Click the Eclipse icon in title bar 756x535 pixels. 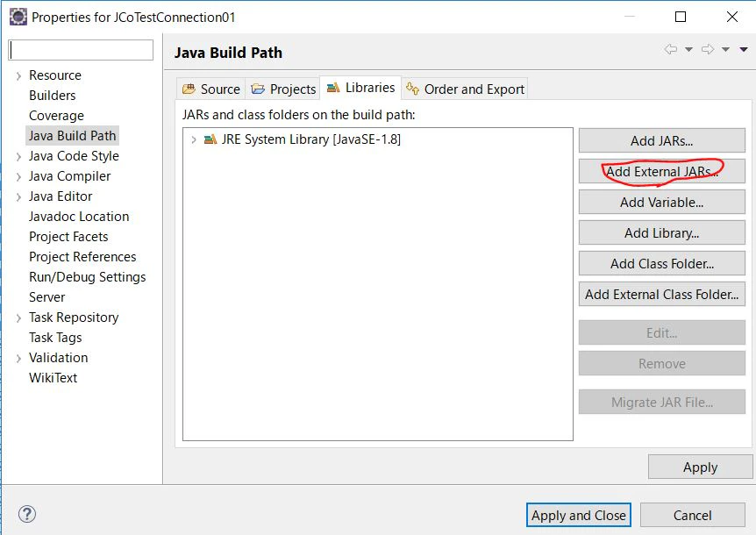(x=18, y=17)
